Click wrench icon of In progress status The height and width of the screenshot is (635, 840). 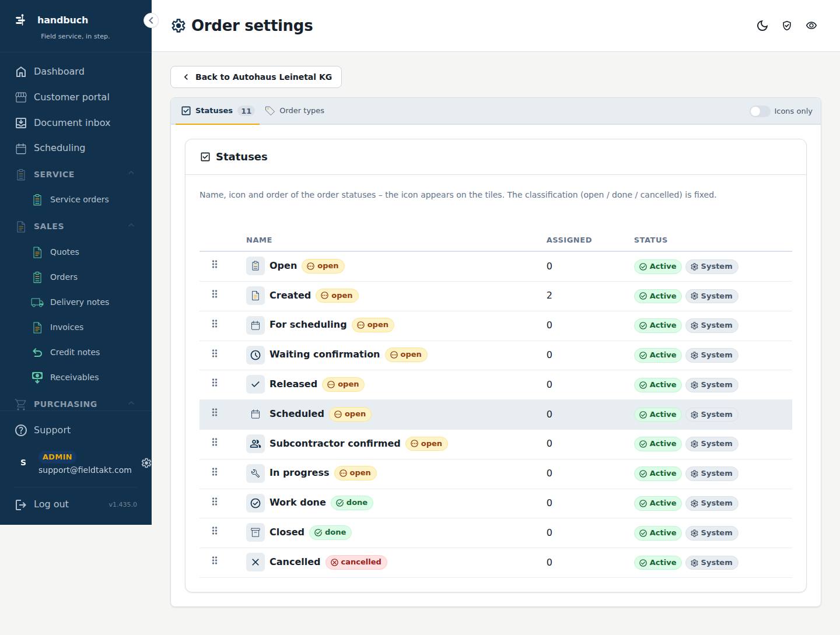pyautogui.click(x=256, y=473)
